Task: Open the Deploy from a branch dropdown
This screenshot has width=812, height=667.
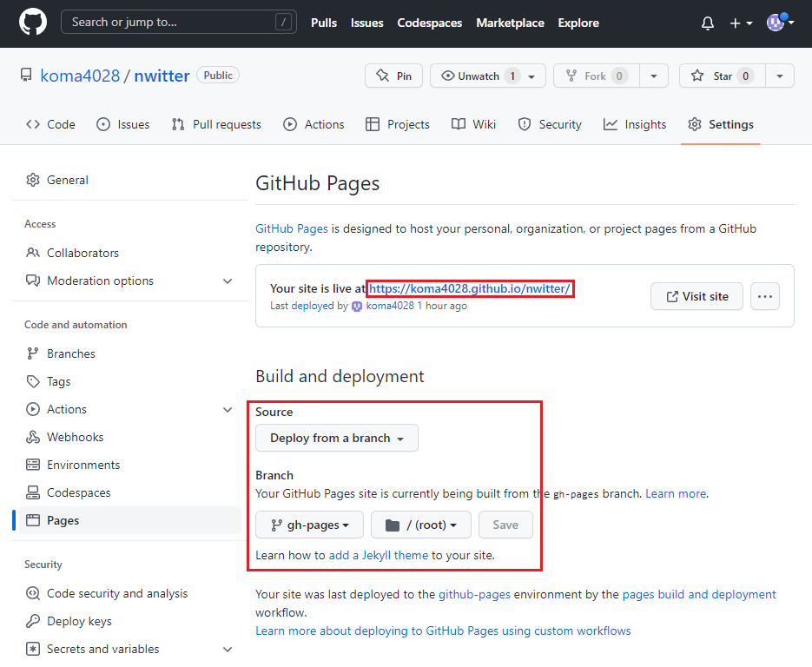Action: coord(337,438)
